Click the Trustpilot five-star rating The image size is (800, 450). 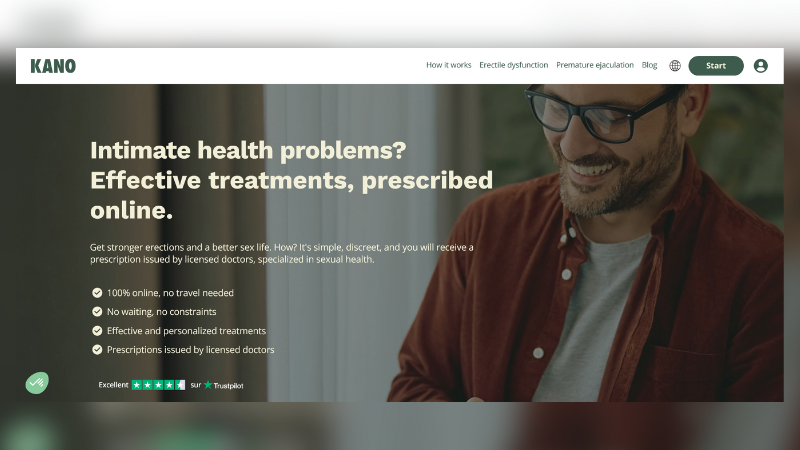click(158, 385)
